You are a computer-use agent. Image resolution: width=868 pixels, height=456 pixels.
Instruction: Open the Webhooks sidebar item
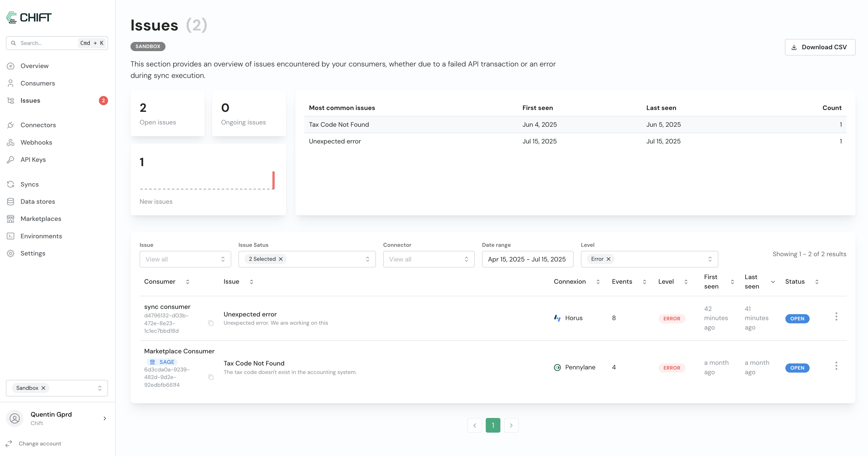point(36,142)
